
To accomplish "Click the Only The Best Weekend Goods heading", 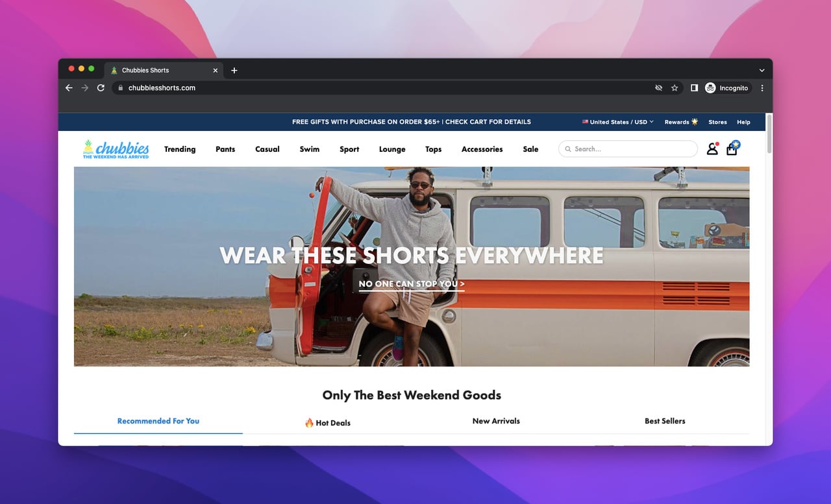I will (x=412, y=395).
